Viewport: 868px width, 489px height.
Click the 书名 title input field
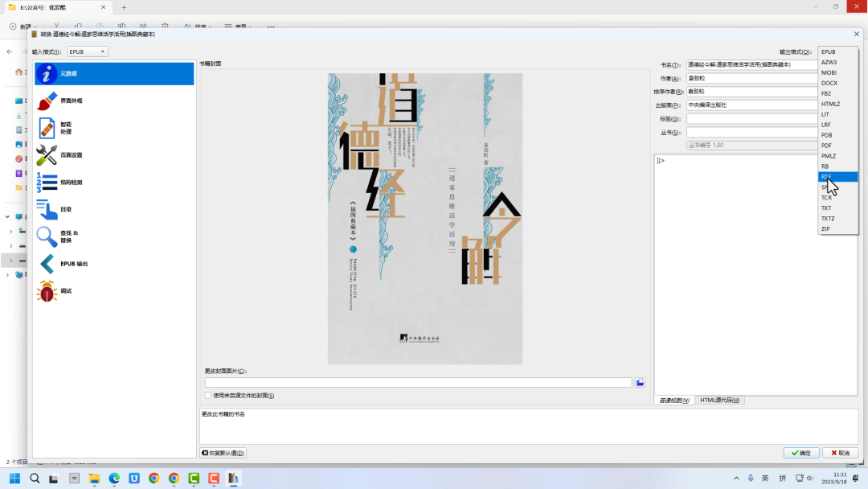pyautogui.click(x=751, y=65)
